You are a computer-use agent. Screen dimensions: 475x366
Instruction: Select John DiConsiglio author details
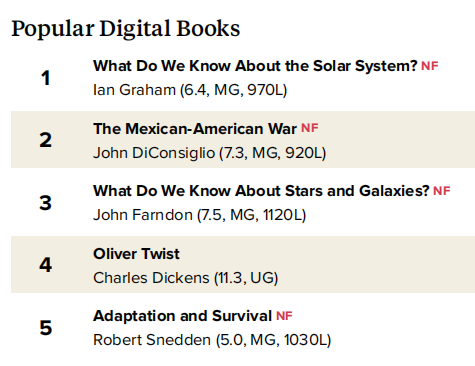point(209,153)
